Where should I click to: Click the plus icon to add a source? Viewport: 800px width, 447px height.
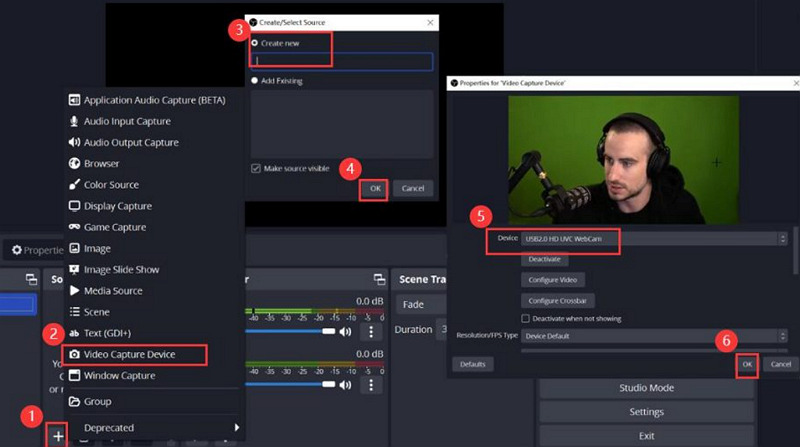point(58,435)
